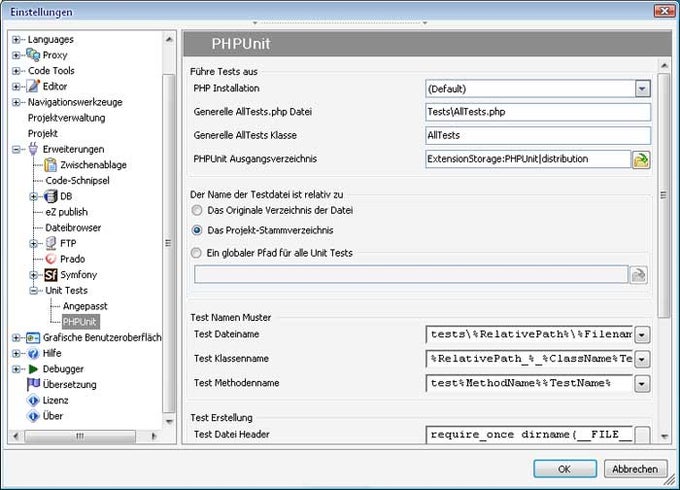Click the Über info icon
The height and width of the screenshot is (490, 680).
[33, 416]
